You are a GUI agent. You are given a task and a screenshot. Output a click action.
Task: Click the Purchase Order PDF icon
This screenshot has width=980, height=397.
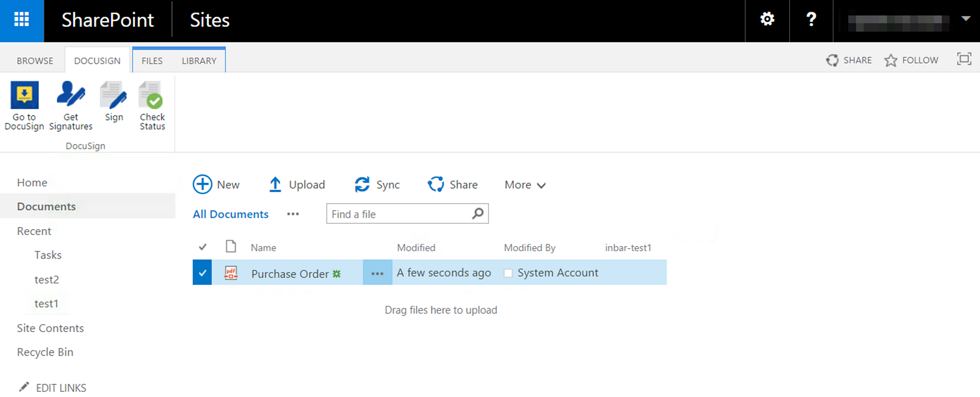231,272
